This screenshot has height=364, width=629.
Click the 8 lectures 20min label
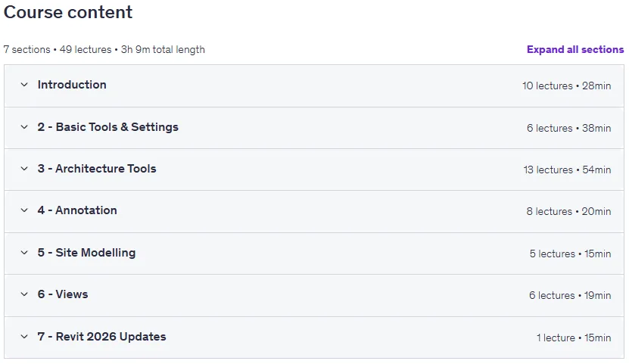pyautogui.click(x=569, y=212)
